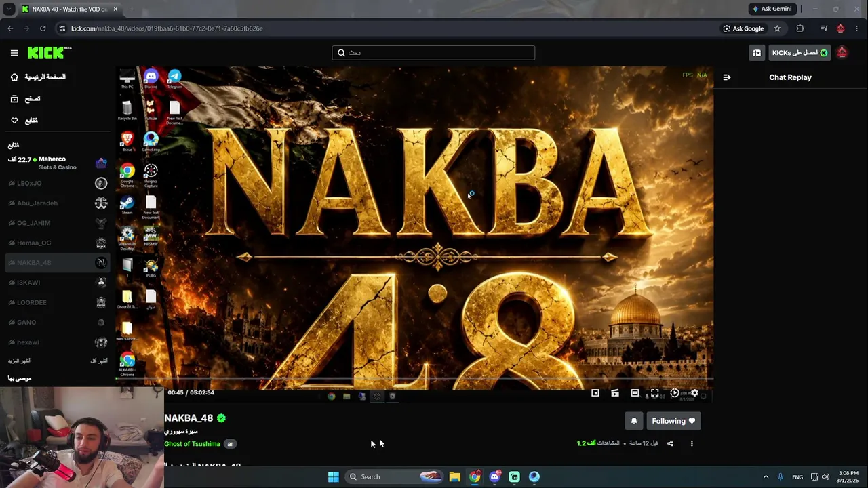Open Hemaa_OG channel from followed list

click(57, 243)
